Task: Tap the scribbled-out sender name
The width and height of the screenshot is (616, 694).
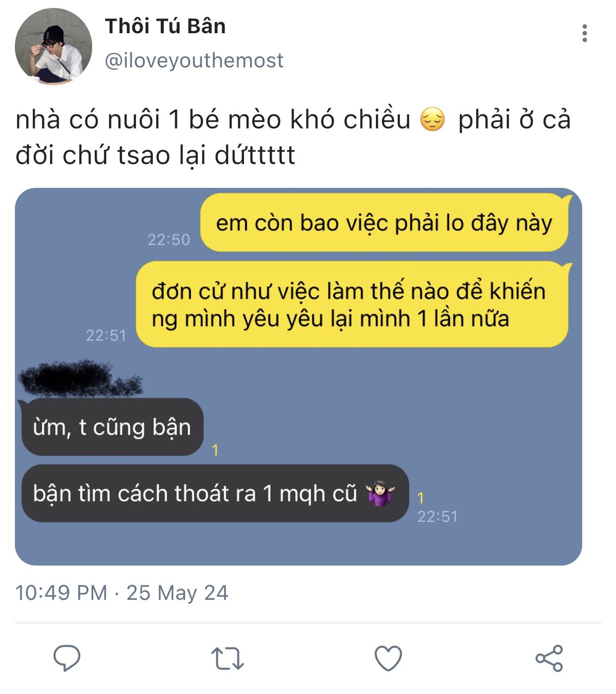Action: tap(80, 378)
